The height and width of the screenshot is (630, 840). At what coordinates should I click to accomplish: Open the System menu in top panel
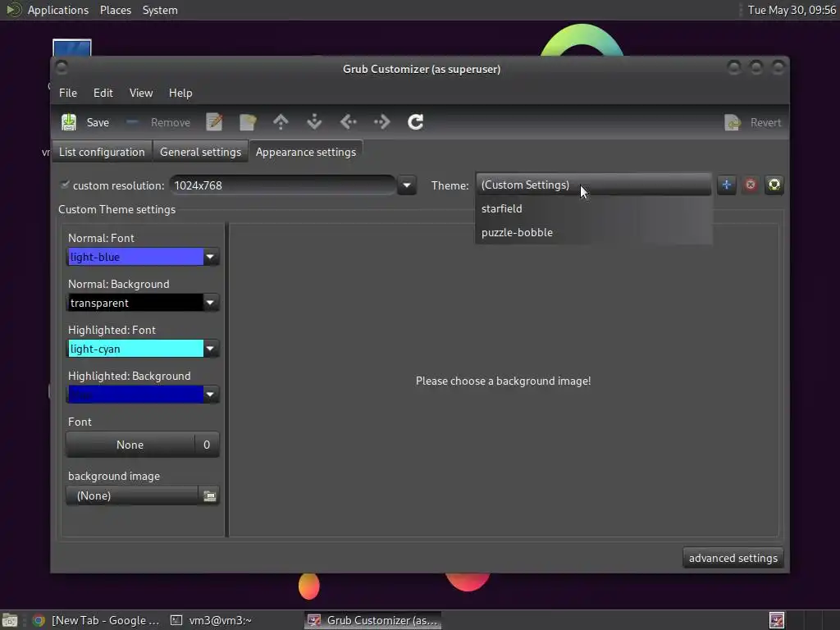(160, 10)
